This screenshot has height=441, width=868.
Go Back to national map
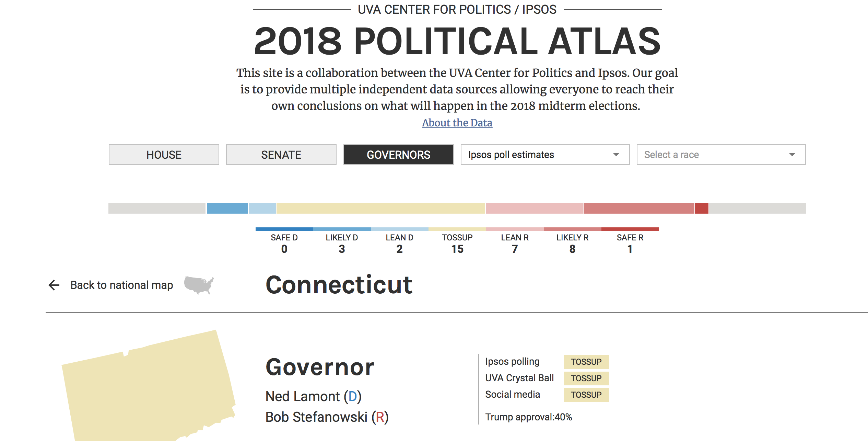point(121,285)
